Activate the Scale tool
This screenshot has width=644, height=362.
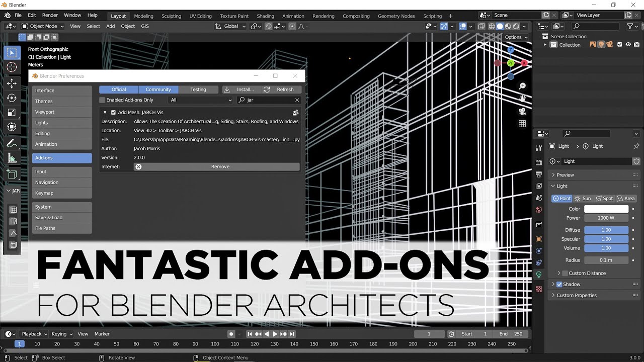(12, 113)
